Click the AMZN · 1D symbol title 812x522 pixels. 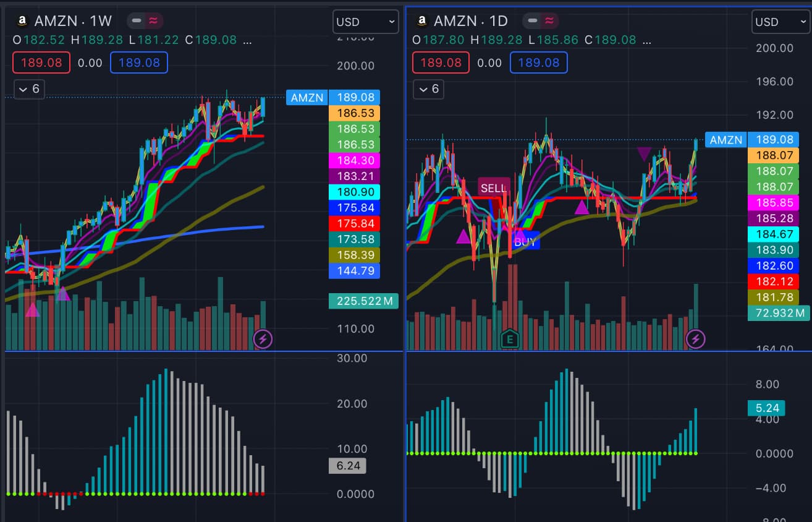(x=471, y=21)
